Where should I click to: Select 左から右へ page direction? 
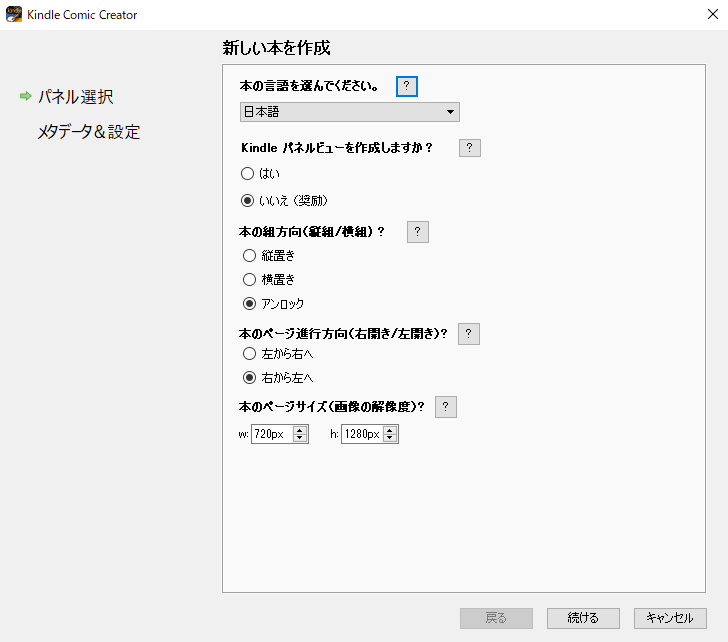tap(249, 354)
